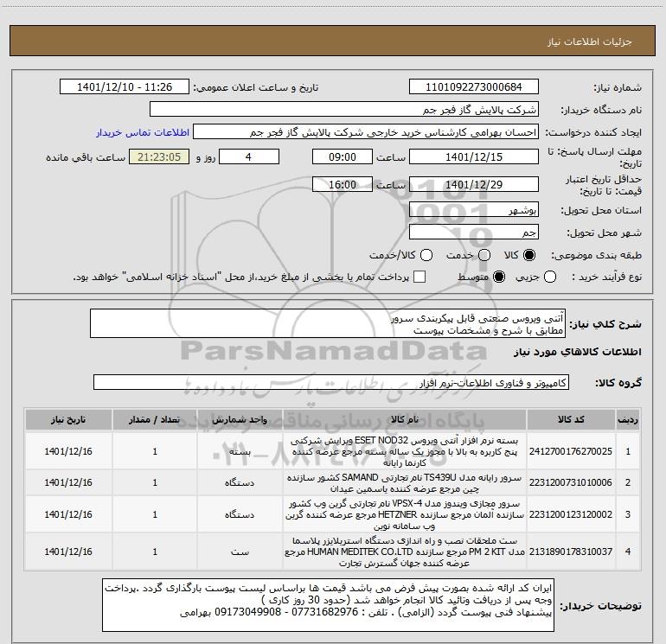Click the general description text box
This screenshot has width=666, height=644.
tap(328, 324)
